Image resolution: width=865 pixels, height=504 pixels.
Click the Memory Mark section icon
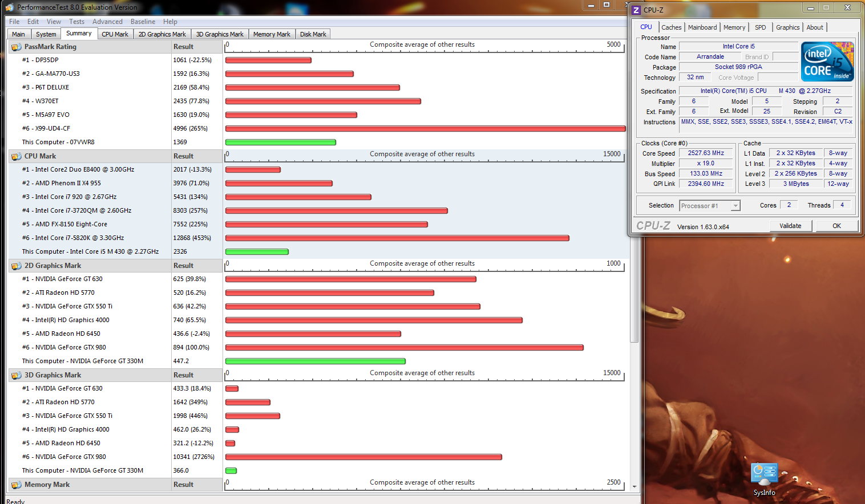click(x=17, y=485)
